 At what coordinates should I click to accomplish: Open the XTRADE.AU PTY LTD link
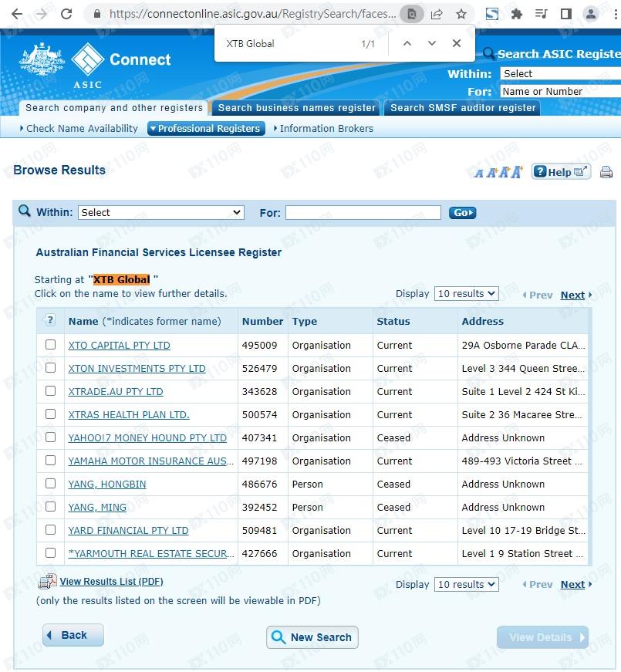click(x=116, y=392)
